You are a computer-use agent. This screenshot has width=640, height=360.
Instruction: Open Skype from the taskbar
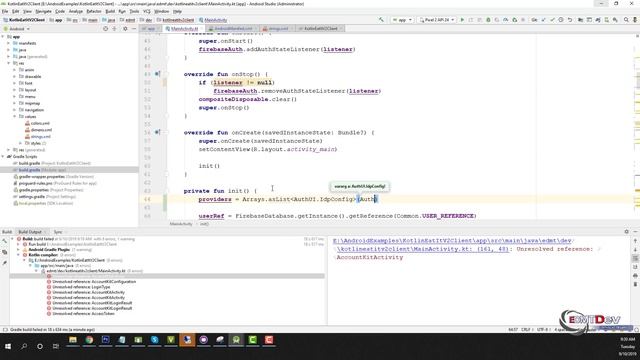(154, 340)
